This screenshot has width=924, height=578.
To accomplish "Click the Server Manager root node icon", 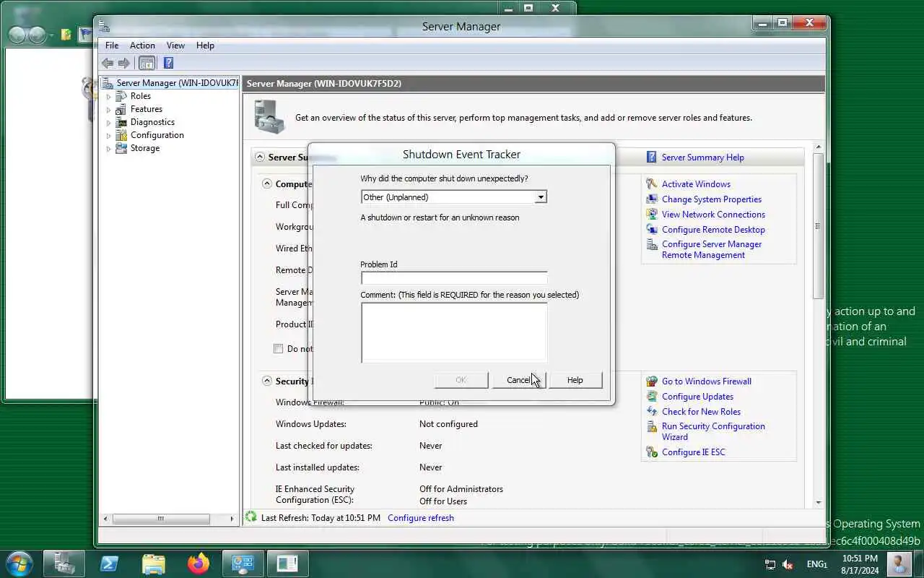I will click(108, 82).
